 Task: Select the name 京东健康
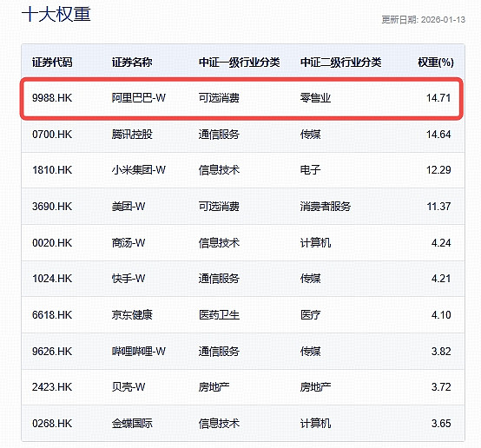coord(132,315)
